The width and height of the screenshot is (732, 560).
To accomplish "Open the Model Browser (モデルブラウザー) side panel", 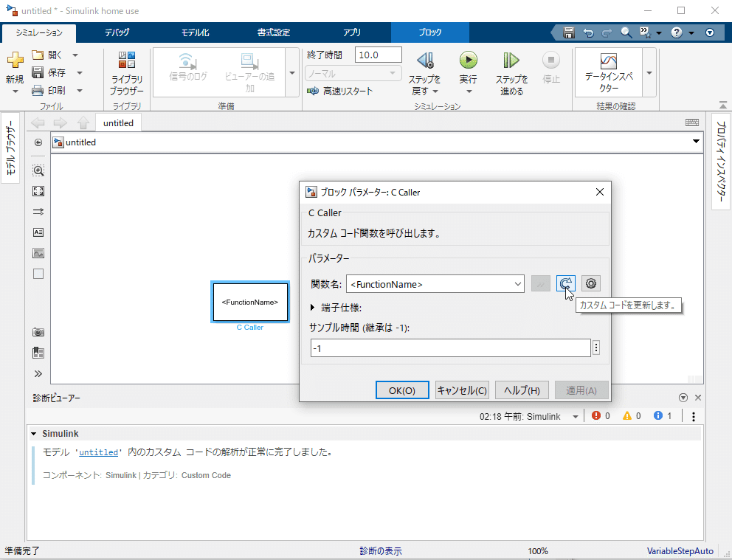I will (x=10, y=148).
